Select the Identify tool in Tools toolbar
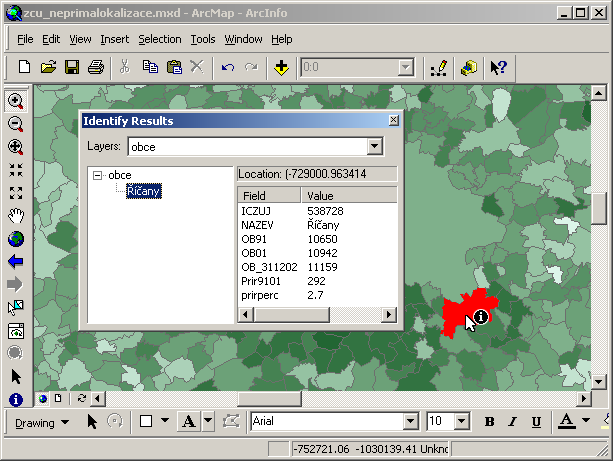The width and height of the screenshot is (613, 461). pos(16,400)
